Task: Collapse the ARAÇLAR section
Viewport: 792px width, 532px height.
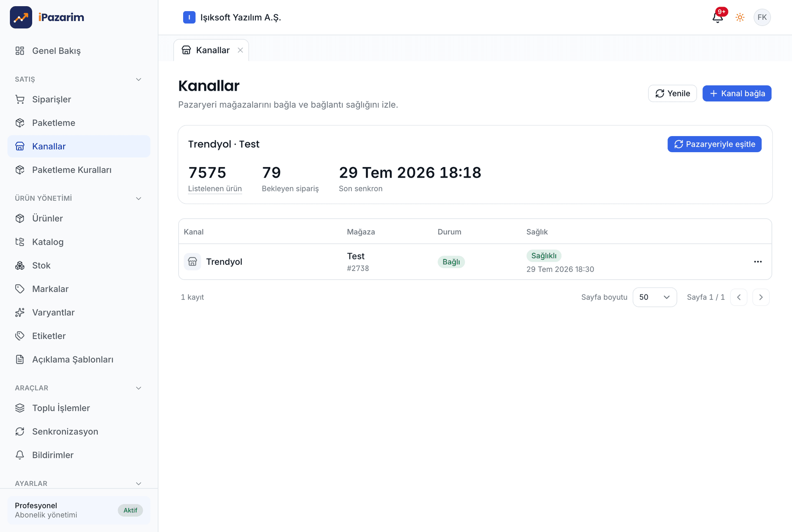Action: click(x=139, y=388)
